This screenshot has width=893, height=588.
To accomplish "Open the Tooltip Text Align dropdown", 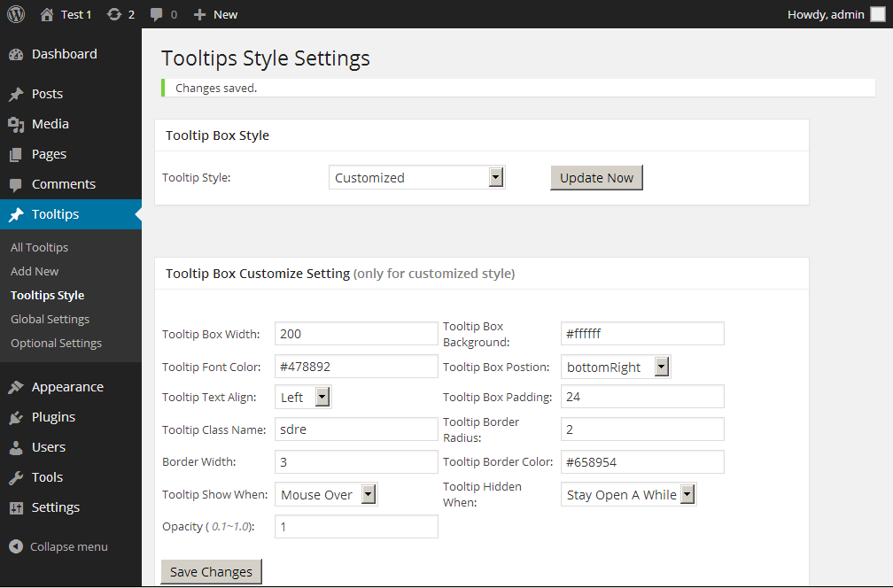I will tap(303, 398).
